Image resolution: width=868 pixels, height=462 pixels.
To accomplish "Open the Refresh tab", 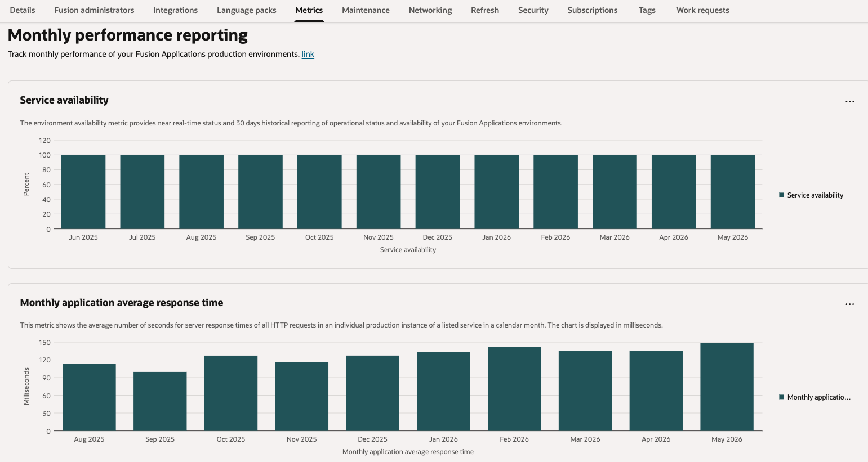I will (x=485, y=10).
